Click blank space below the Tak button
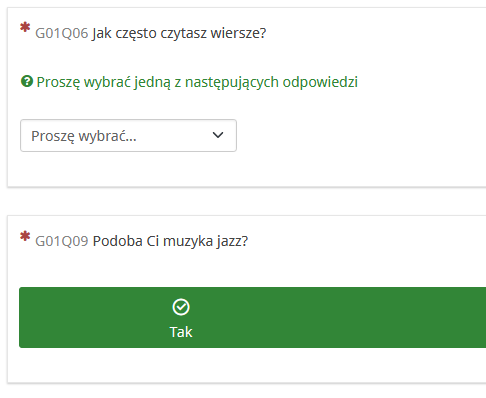 (x=233, y=365)
